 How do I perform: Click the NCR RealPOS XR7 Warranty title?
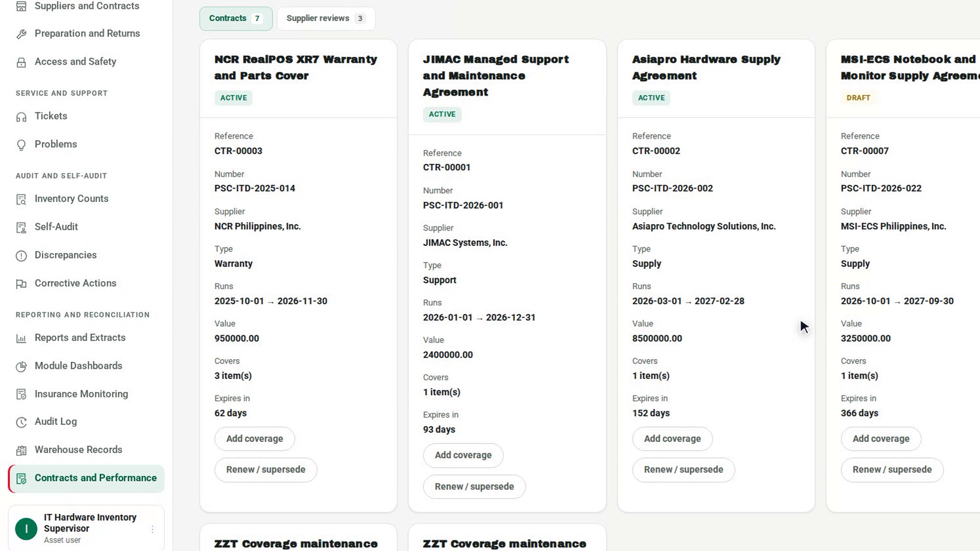296,67
